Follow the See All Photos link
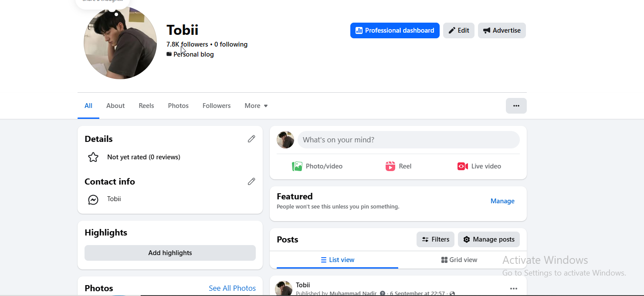This screenshot has height=296, width=644. click(x=232, y=288)
